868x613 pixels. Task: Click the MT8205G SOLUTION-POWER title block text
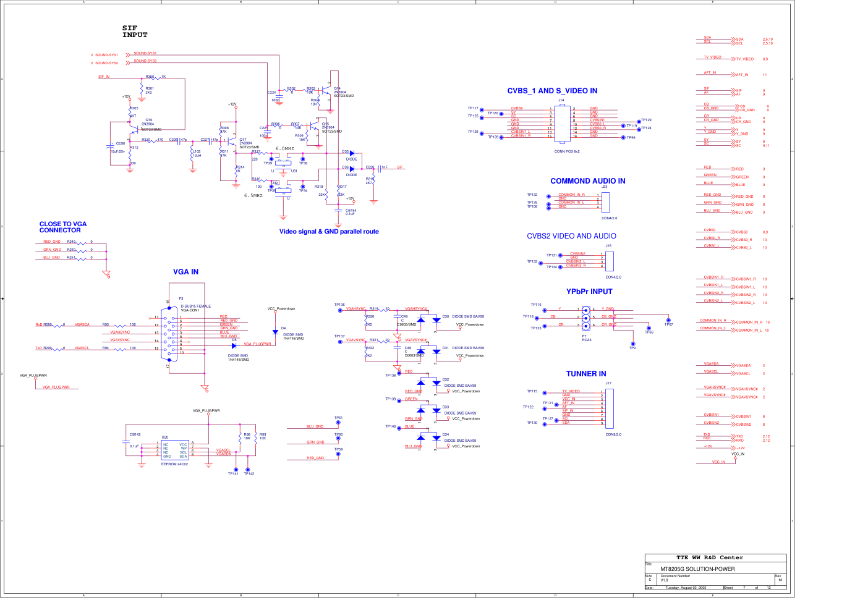click(x=697, y=569)
